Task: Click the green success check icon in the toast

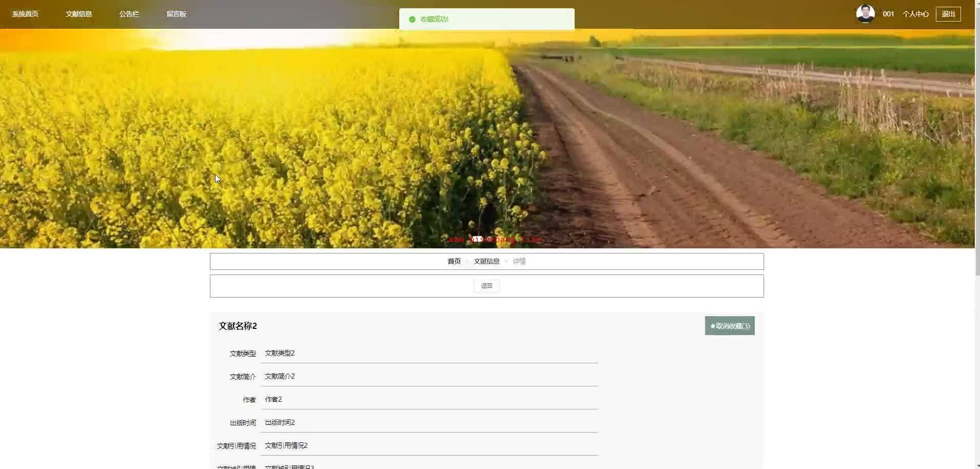Action: pos(412,19)
